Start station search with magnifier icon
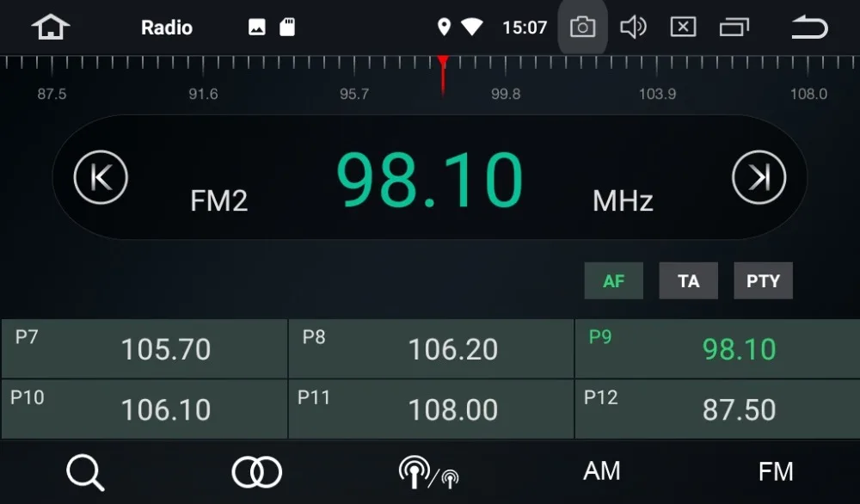 tap(85, 472)
